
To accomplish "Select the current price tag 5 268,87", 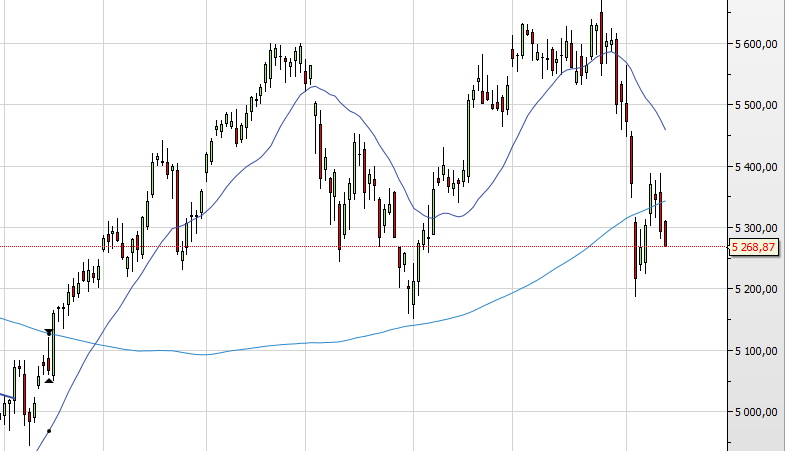I will pos(753,247).
